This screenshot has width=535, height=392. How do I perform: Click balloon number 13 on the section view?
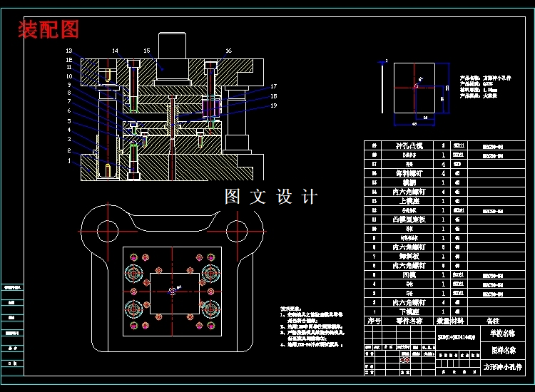click(x=69, y=51)
